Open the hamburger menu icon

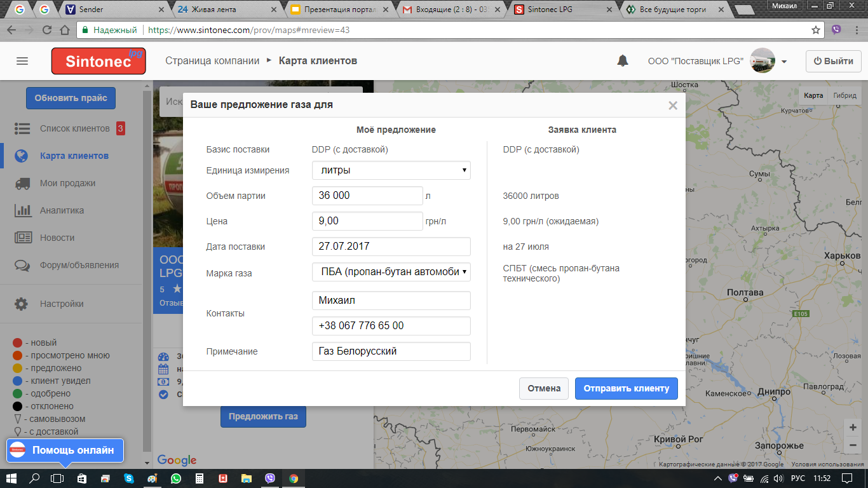point(22,61)
